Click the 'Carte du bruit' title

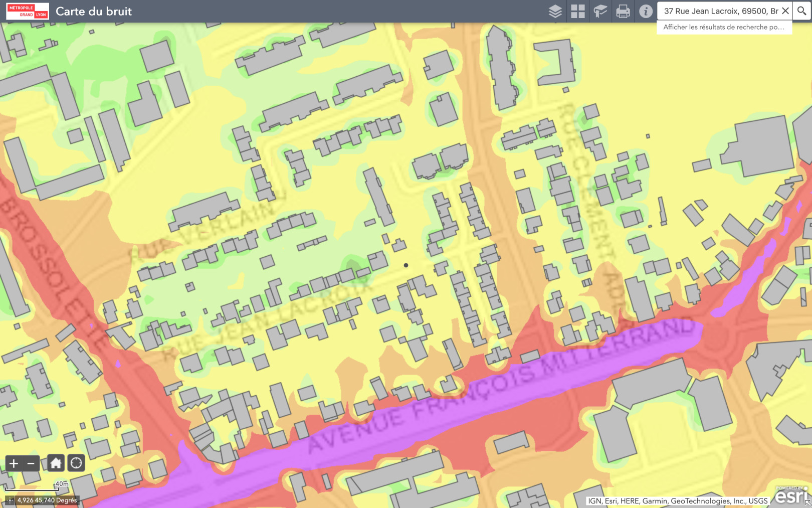point(94,11)
